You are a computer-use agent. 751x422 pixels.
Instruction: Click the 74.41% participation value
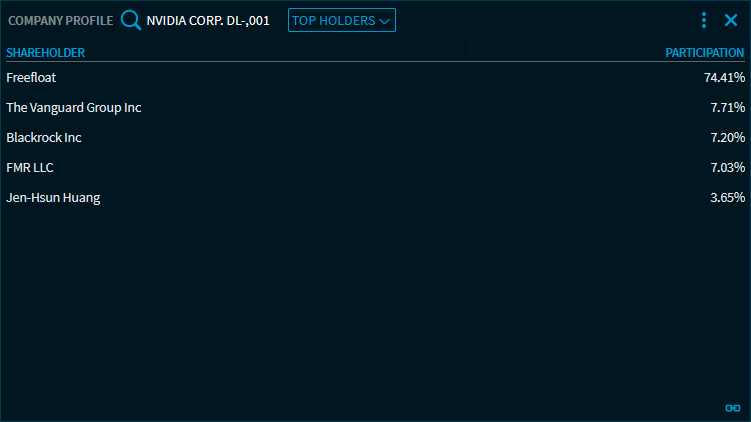click(724, 77)
